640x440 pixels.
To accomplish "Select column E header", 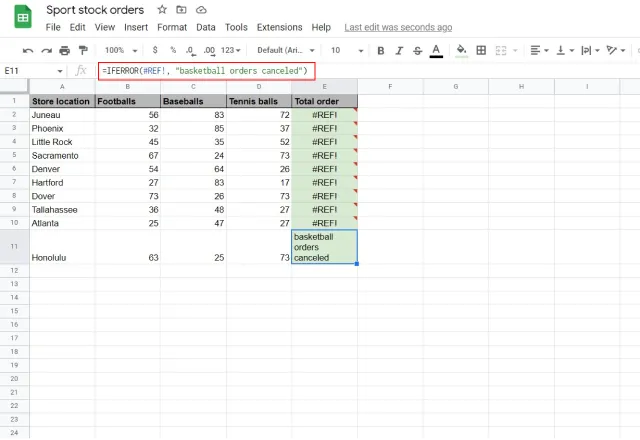I will coord(324,87).
